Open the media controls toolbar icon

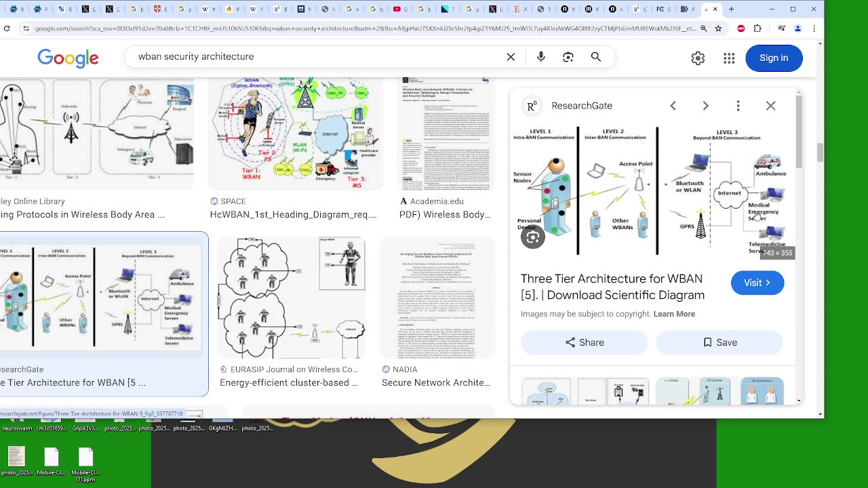(782, 28)
